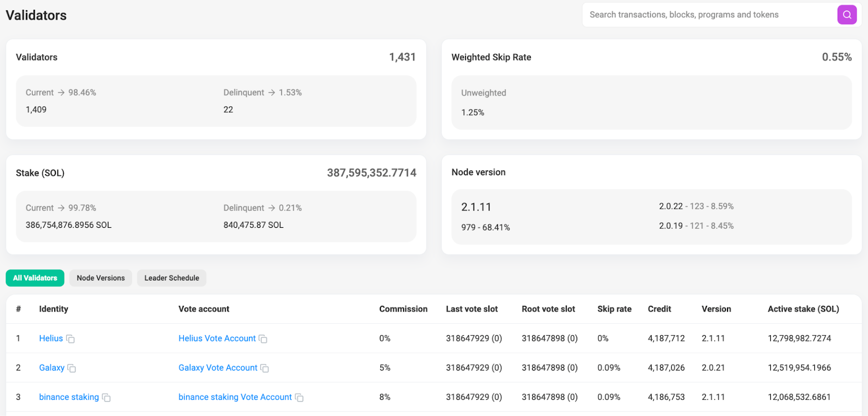The image size is (868, 416).
Task: Open the Helius Vote Account link
Action: point(217,338)
